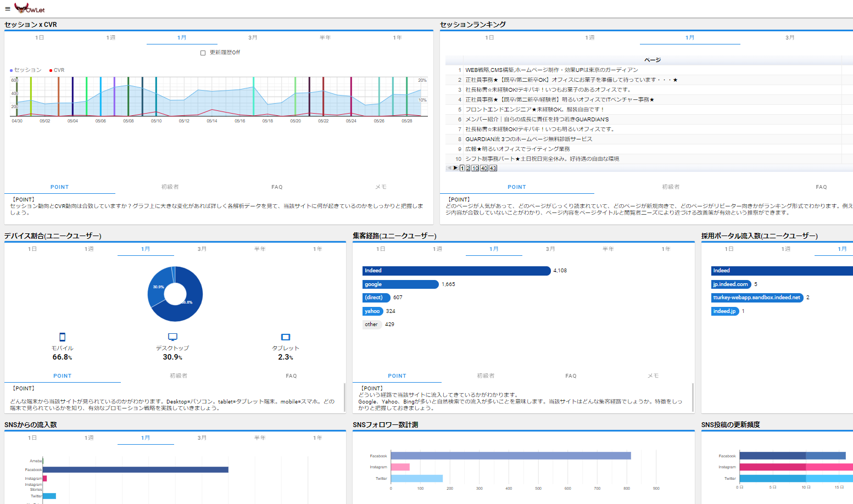
Task: Go to page 2 of ranking table
Action: pos(468,169)
